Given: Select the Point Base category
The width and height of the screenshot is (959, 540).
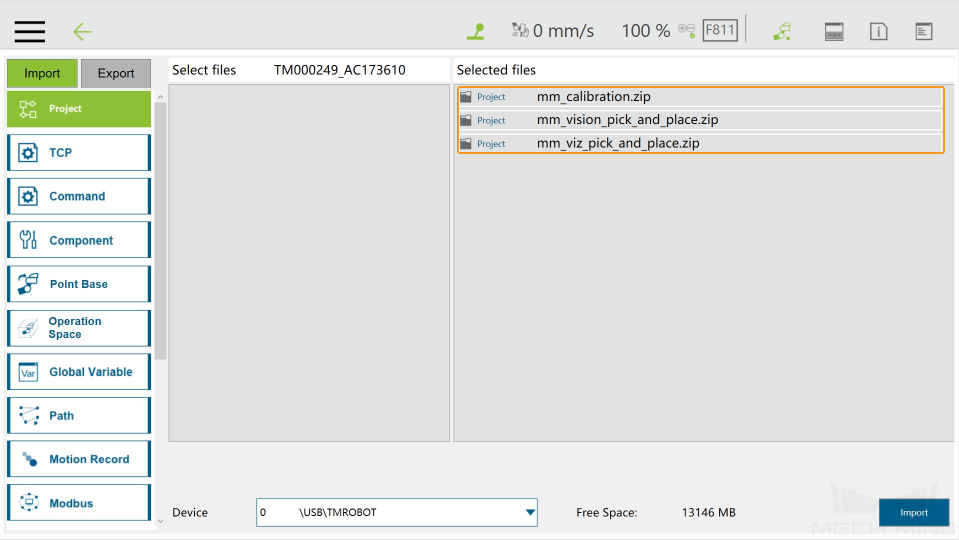Looking at the screenshot, I should [x=79, y=284].
